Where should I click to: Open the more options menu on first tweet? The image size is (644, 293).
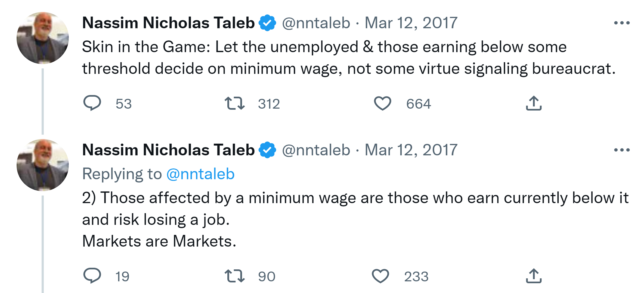[x=622, y=23]
